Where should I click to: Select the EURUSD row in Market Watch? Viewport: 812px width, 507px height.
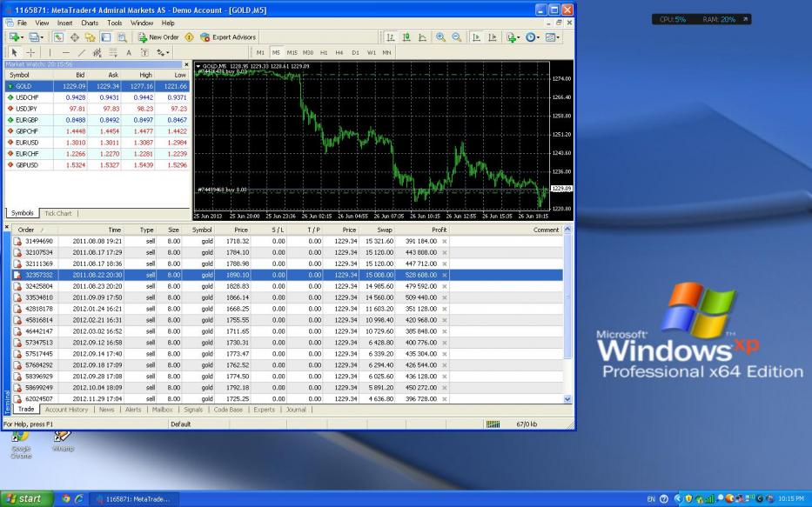pos(97,143)
